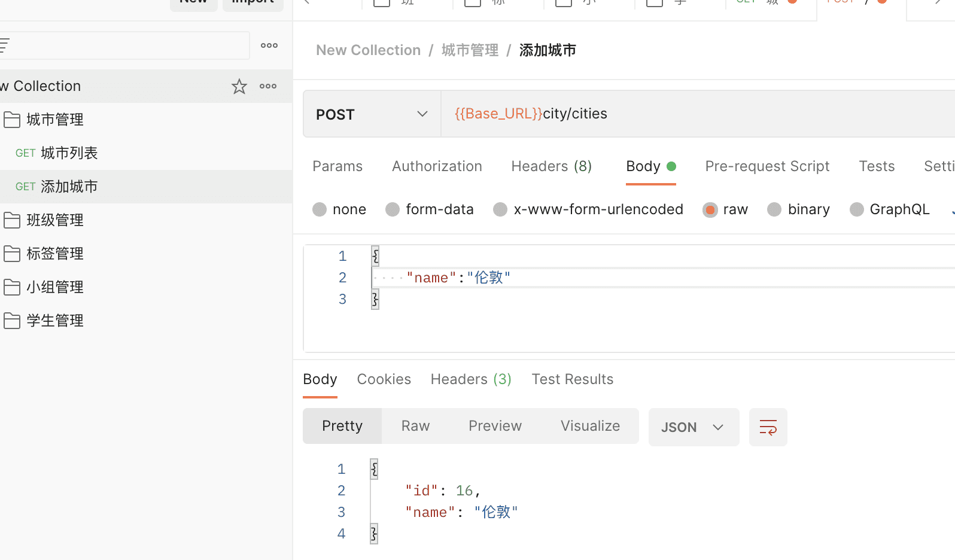
Task: Collapse the response JSON opening brace
Action: (374, 469)
